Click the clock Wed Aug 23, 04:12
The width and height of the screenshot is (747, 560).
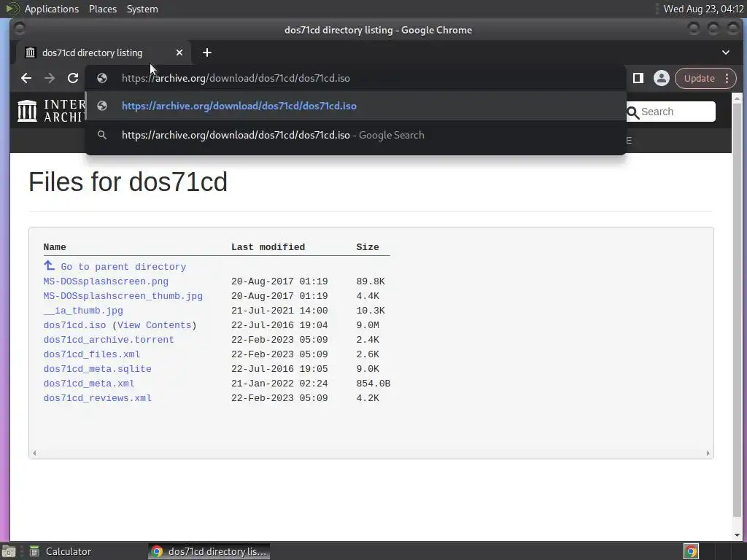pyautogui.click(x=704, y=9)
